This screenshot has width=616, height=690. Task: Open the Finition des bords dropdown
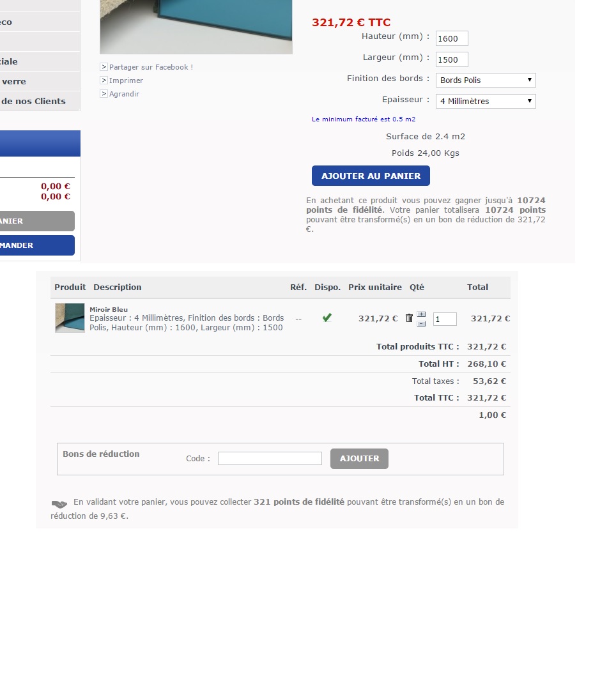click(x=486, y=80)
